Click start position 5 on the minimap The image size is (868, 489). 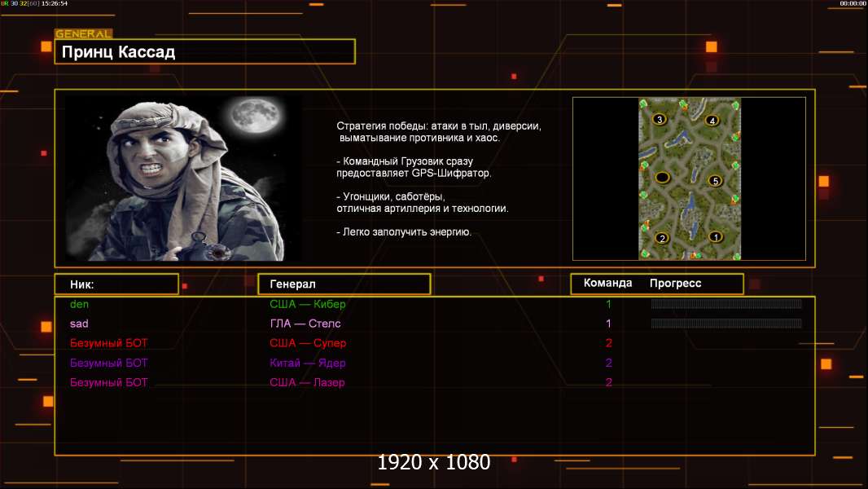[x=716, y=180]
